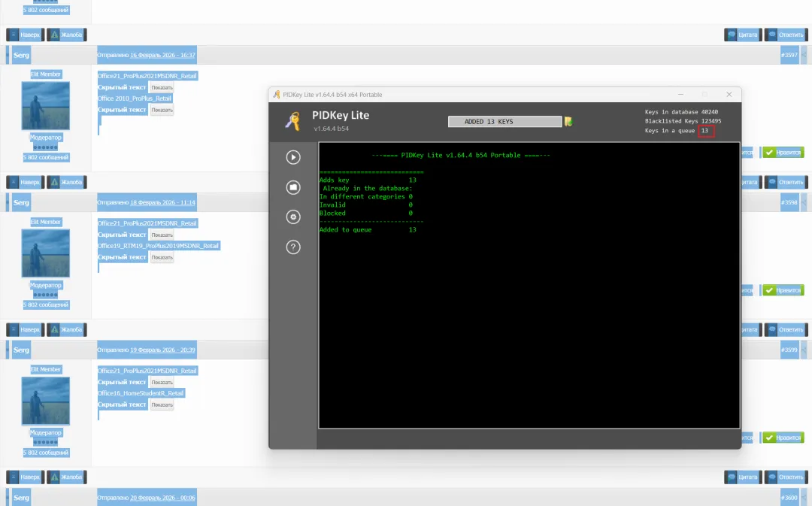
Task: Report post #3597 via Жалоба button
Action: tap(67, 182)
